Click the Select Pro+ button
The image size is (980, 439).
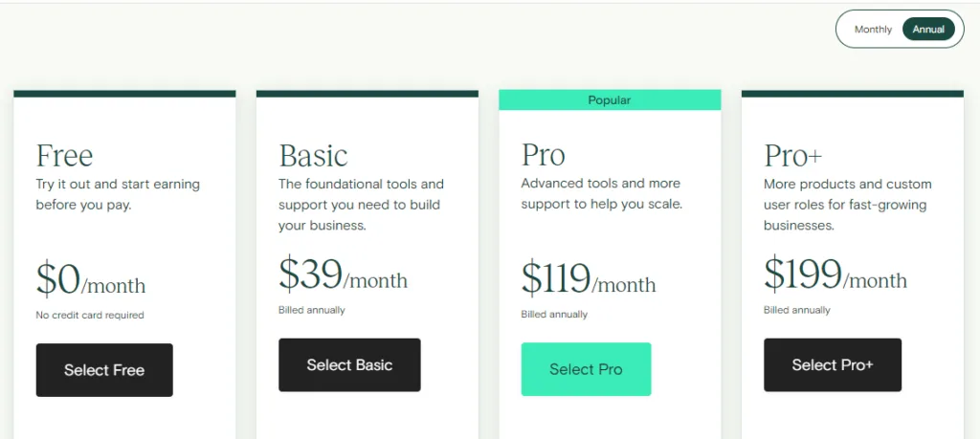coord(833,364)
